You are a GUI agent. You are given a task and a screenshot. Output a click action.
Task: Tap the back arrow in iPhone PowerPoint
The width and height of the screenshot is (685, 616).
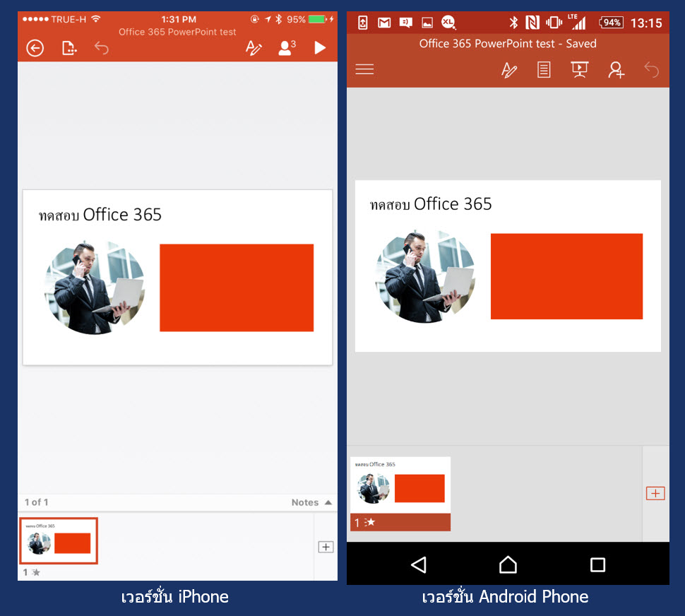(35, 48)
